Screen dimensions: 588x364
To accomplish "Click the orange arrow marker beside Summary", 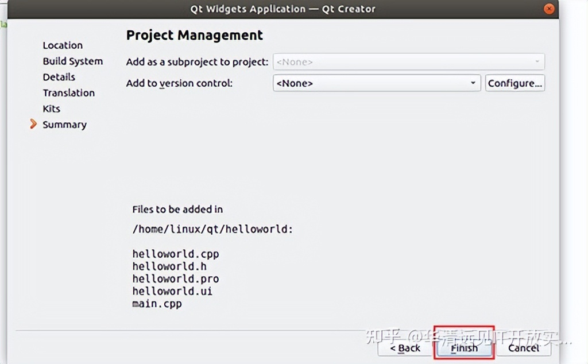I will [x=33, y=124].
